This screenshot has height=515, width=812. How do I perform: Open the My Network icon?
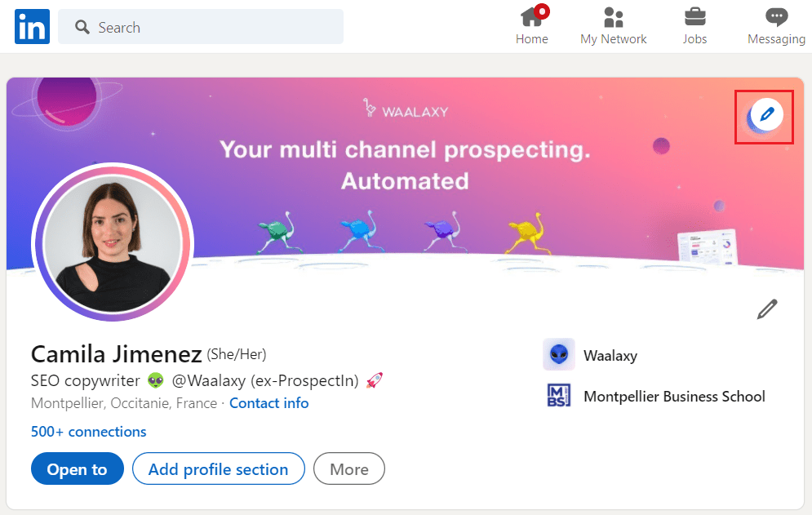[x=613, y=17]
